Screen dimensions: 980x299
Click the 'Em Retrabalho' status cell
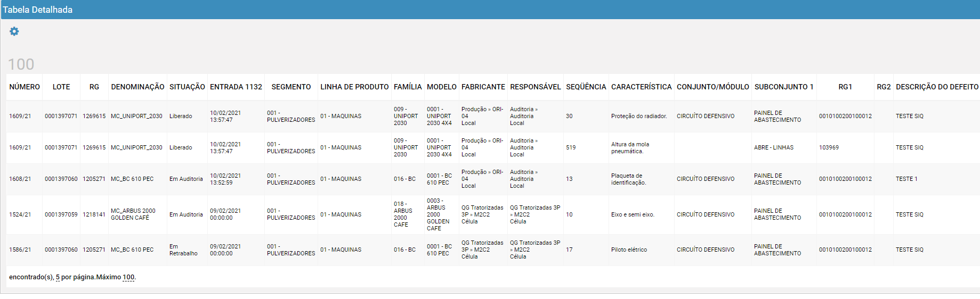[183, 250]
